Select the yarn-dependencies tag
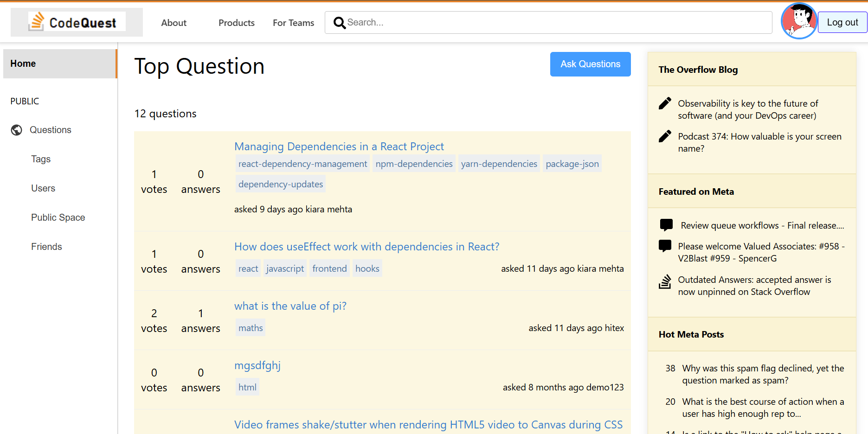 (499, 164)
